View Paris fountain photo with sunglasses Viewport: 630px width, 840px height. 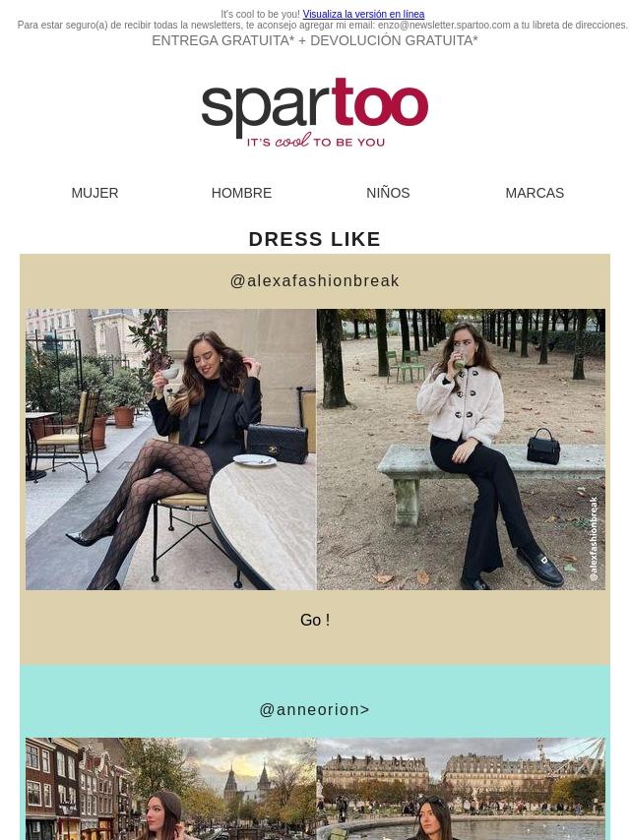(x=461, y=789)
